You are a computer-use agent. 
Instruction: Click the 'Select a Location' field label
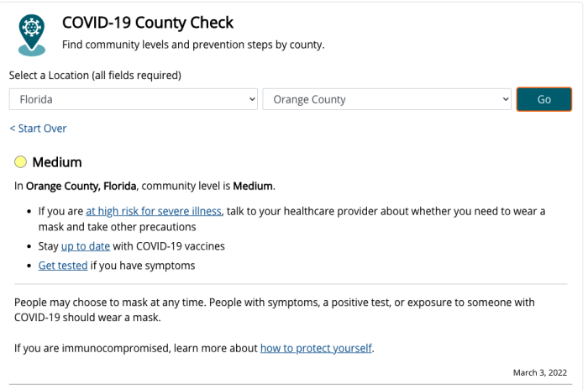tap(95, 76)
